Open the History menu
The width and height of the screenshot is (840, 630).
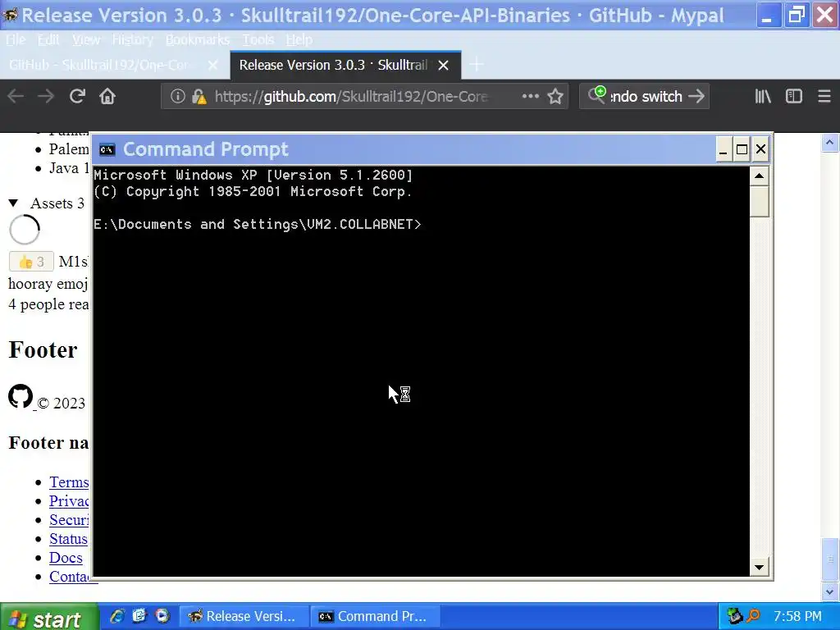[x=132, y=39]
